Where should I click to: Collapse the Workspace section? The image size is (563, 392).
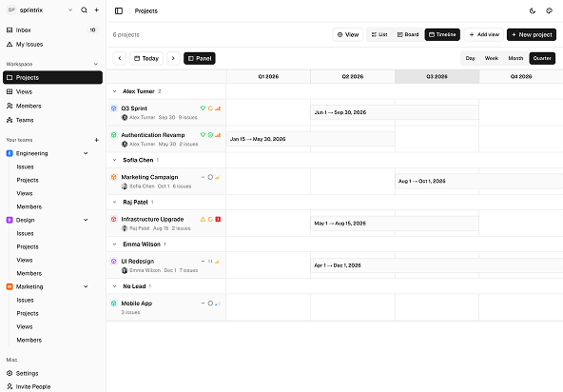[96, 64]
